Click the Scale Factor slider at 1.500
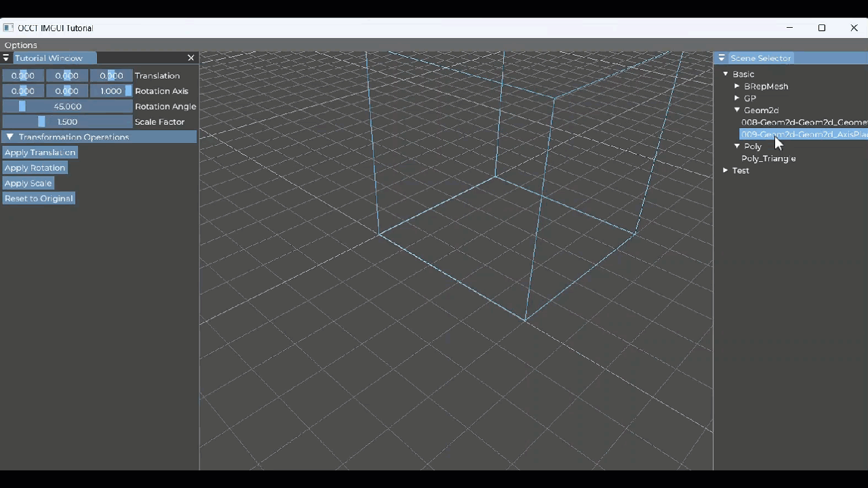The image size is (868, 488). pos(67,122)
